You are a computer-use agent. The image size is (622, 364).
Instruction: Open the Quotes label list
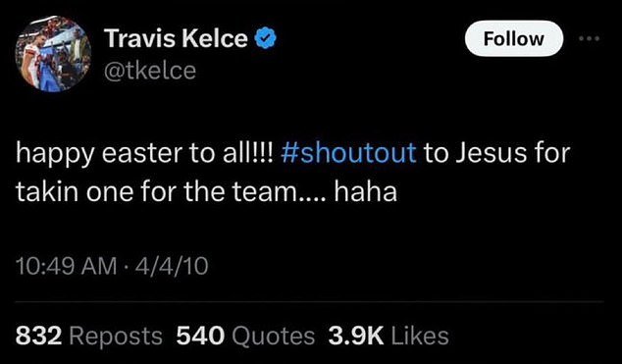274,338
